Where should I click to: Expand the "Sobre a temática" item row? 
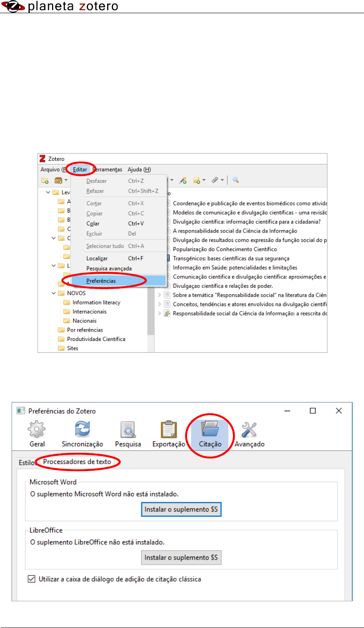[160, 295]
